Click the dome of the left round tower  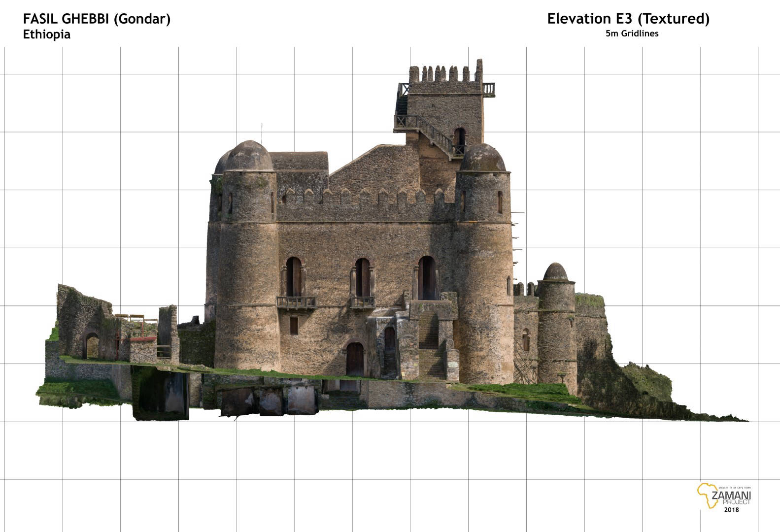click(x=249, y=156)
